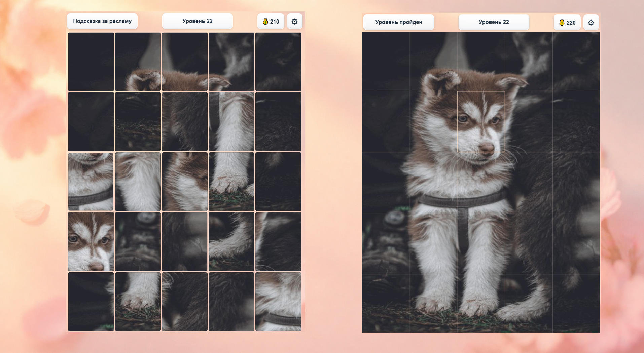Viewport: 644px width, 353px height.
Task: Click the harness strap puzzle tile
Action: click(x=91, y=182)
